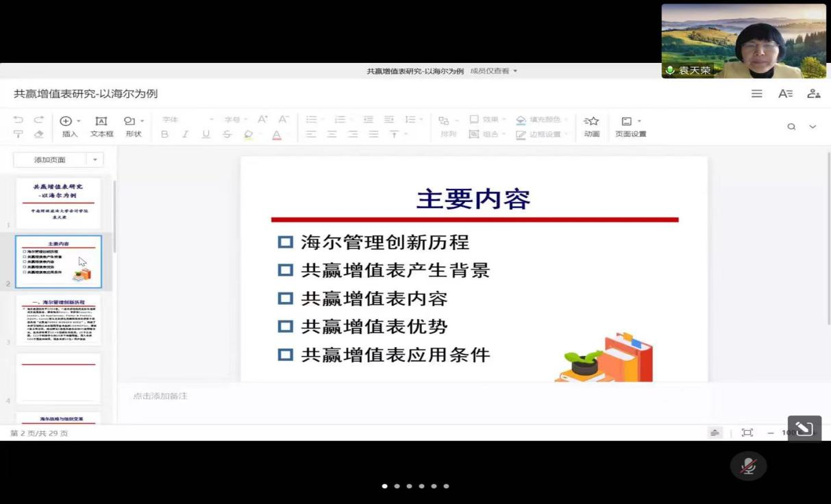Click the font color A swatch

coord(277,134)
